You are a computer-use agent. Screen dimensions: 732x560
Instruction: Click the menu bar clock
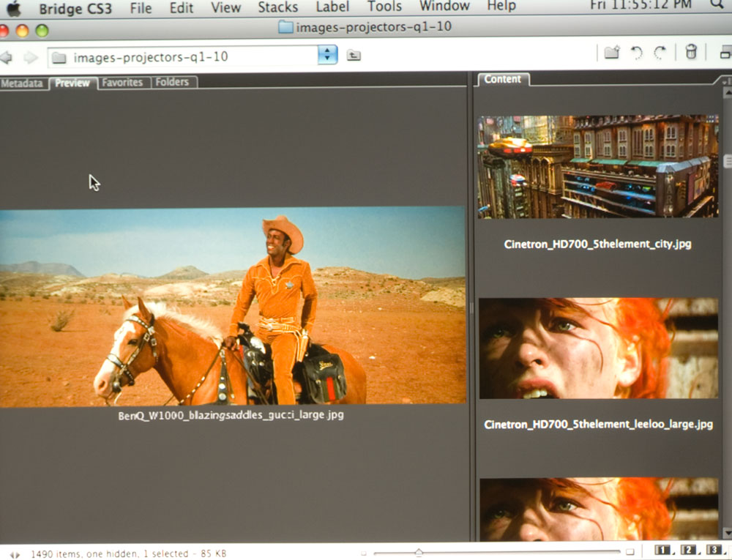click(640, 4)
